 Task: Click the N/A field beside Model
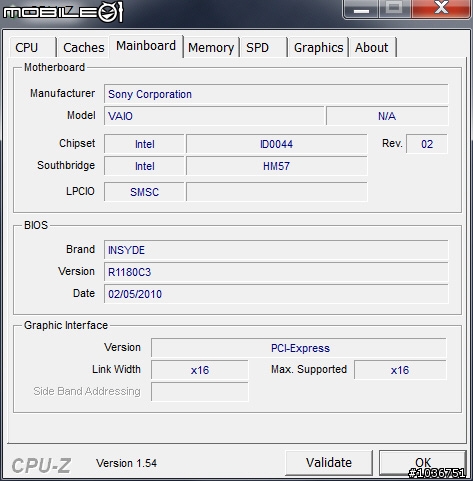[x=387, y=116]
